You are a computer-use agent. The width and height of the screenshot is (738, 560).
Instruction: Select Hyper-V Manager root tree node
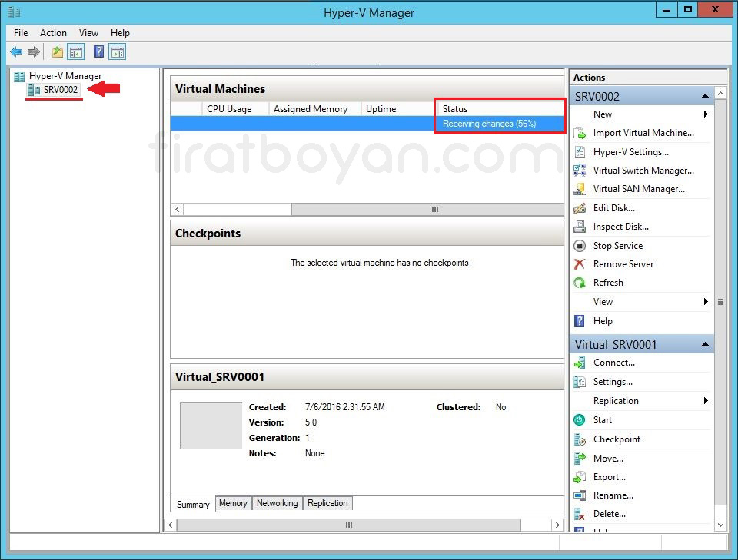point(65,76)
